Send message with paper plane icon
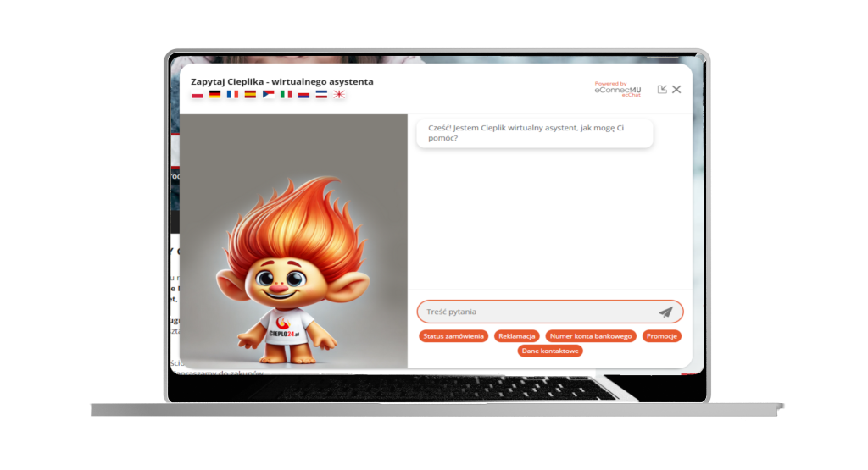The width and height of the screenshot is (868, 470). tap(665, 312)
